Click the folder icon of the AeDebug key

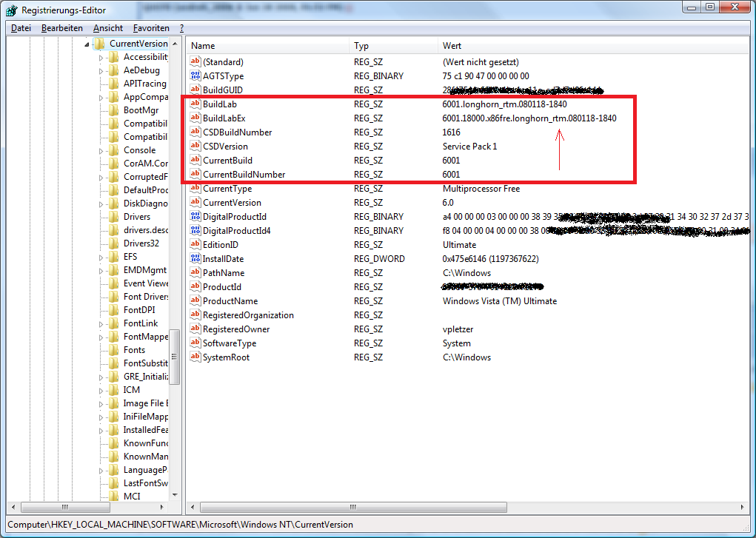pos(114,70)
